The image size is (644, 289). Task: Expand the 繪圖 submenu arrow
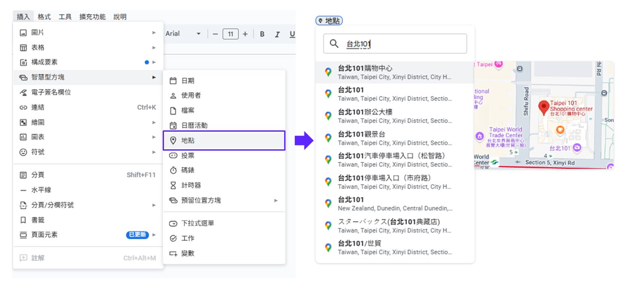point(154,123)
